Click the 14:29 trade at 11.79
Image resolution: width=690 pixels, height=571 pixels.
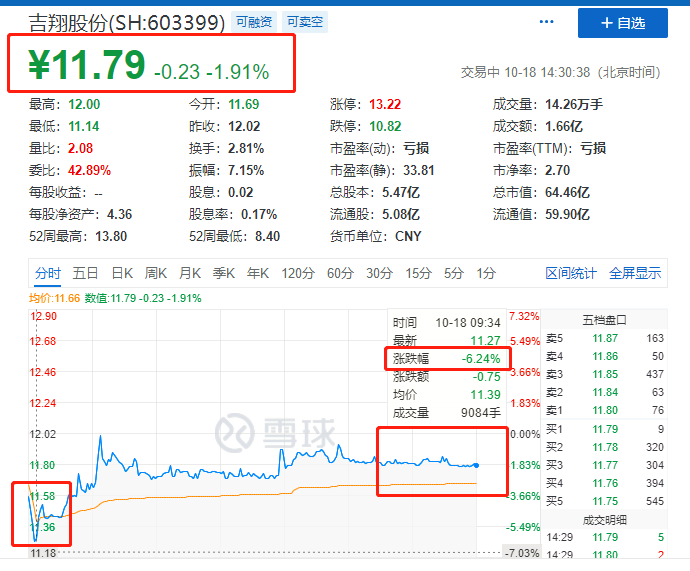(605, 538)
